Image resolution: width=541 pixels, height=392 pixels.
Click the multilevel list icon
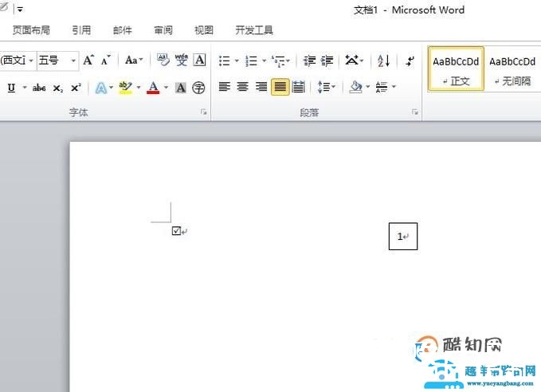click(278, 61)
